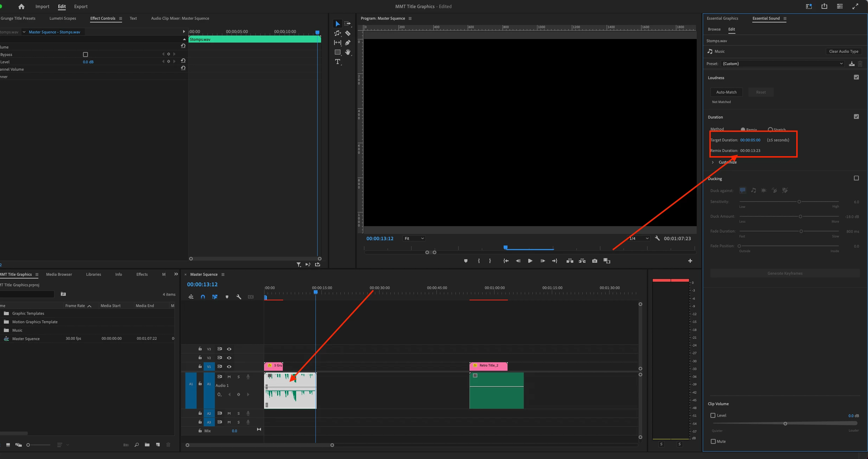
Task: Switch to the Essential Graphics tab
Action: pyautogui.click(x=722, y=18)
